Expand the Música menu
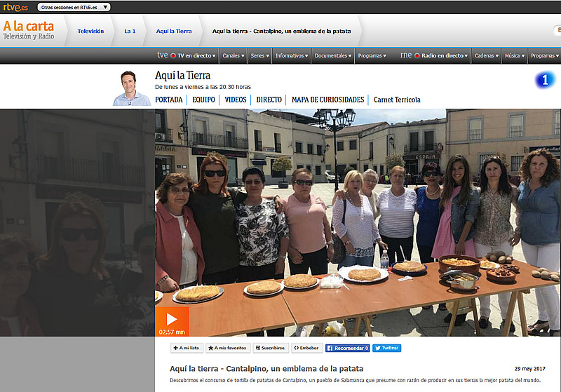561x392 pixels. [x=515, y=55]
